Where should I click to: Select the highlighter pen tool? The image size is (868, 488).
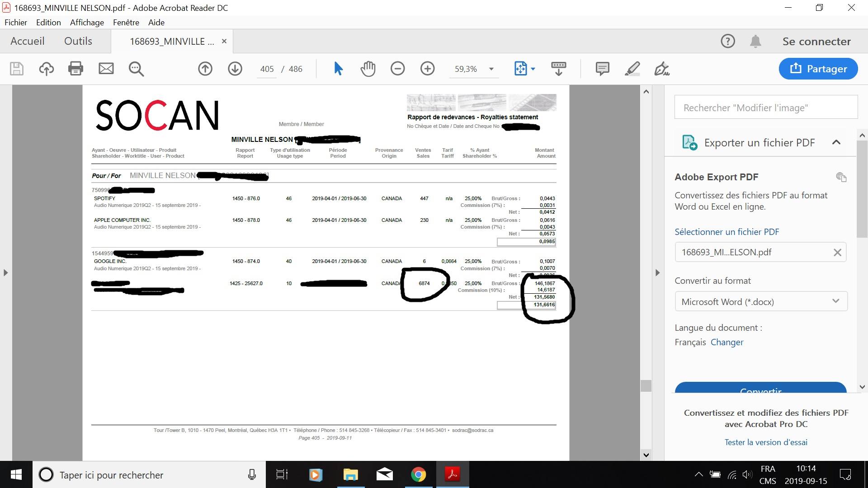[632, 69]
